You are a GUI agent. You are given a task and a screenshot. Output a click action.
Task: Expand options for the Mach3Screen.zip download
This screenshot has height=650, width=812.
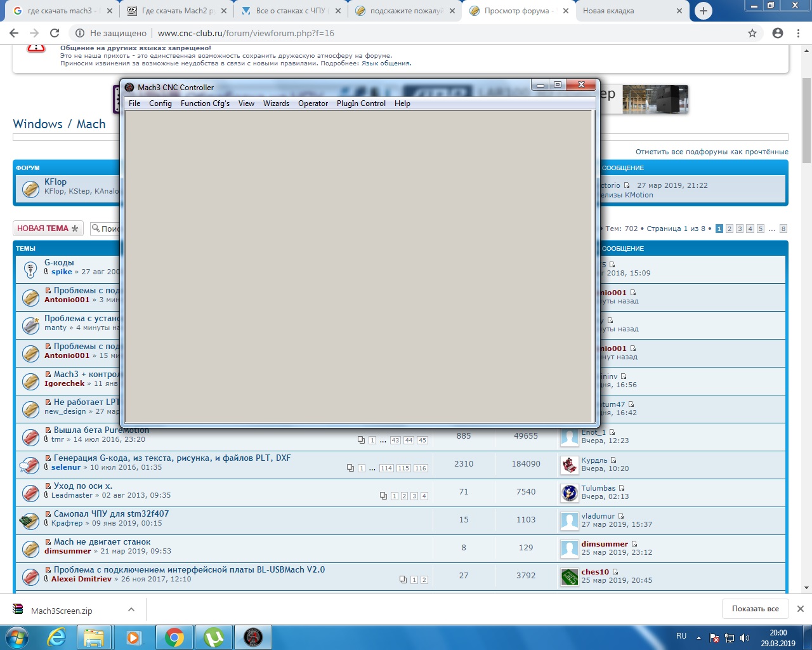tap(131, 609)
